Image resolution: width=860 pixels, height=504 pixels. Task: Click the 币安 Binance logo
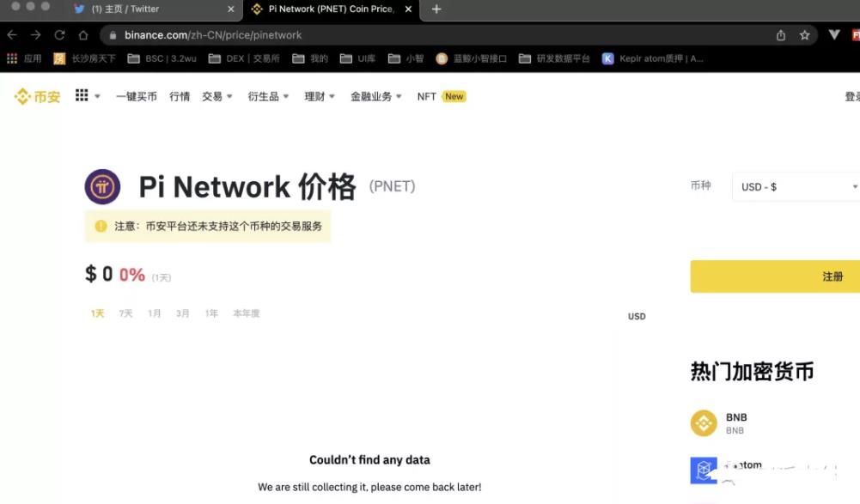(x=37, y=96)
